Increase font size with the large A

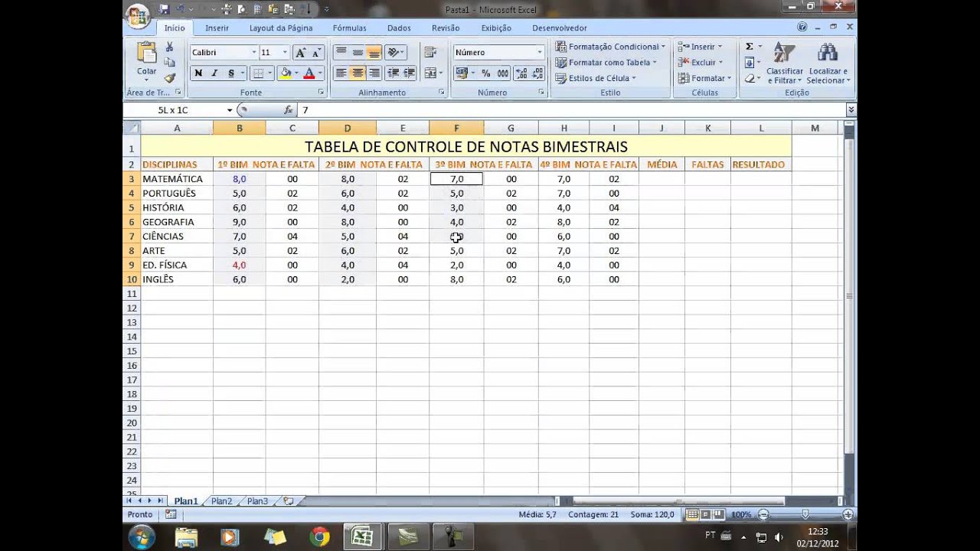pyautogui.click(x=301, y=53)
